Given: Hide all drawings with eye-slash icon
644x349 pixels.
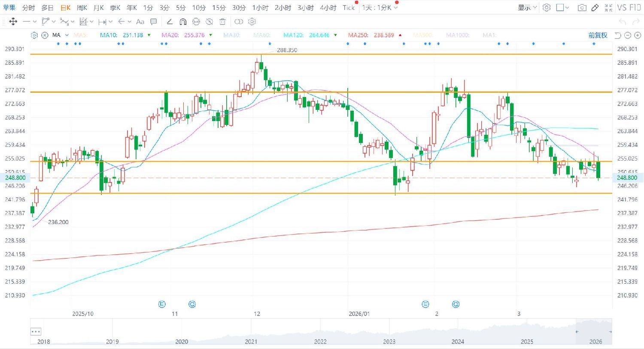Looking at the screenshot, I should click(x=209, y=21).
